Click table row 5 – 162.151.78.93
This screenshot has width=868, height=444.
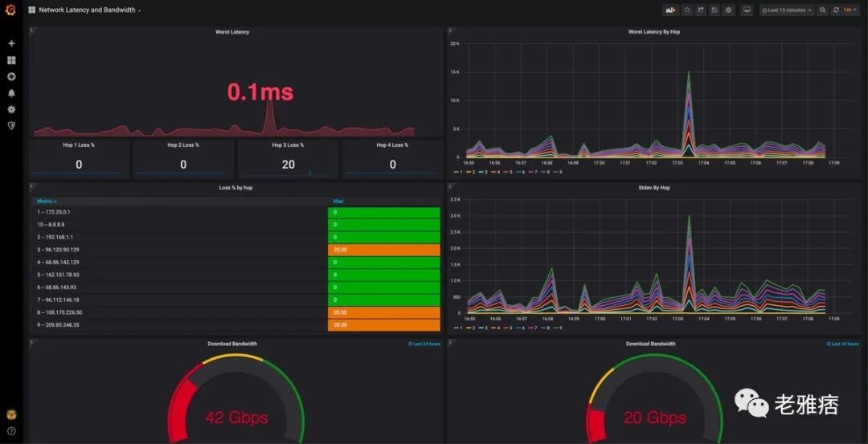pos(235,275)
